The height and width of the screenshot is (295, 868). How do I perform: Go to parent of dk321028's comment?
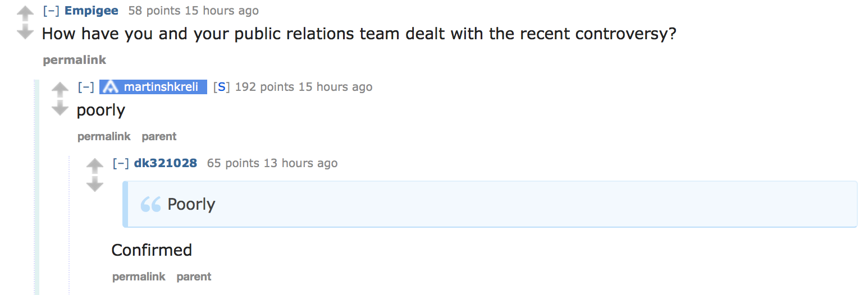tap(194, 276)
